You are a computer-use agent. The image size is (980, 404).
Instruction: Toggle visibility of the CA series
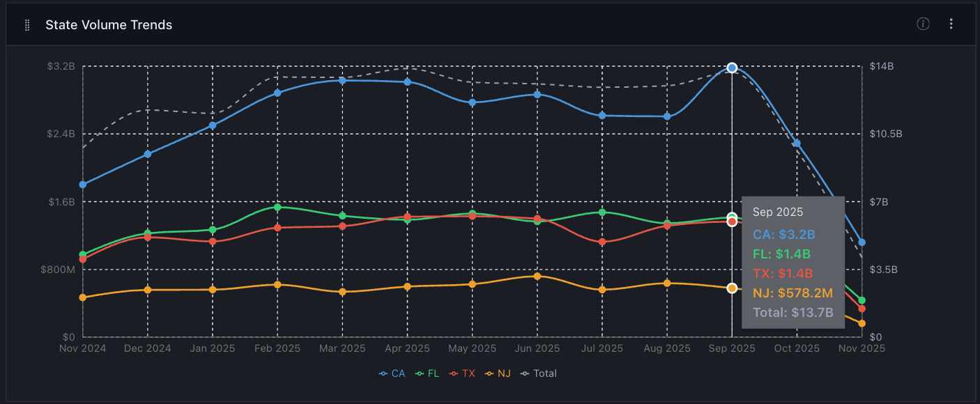click(x=398, y=373)
